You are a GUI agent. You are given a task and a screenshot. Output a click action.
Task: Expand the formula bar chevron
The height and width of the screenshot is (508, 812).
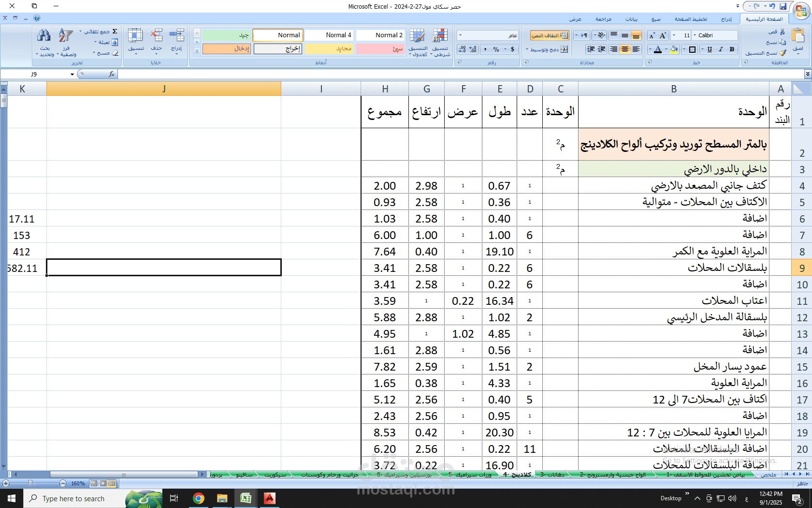[x=808, y=74]
